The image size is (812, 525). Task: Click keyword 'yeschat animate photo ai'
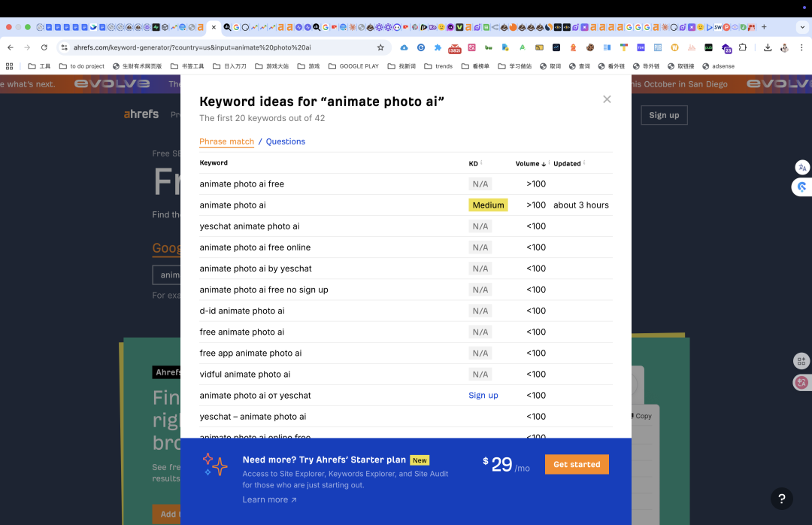tap(250, 226)
